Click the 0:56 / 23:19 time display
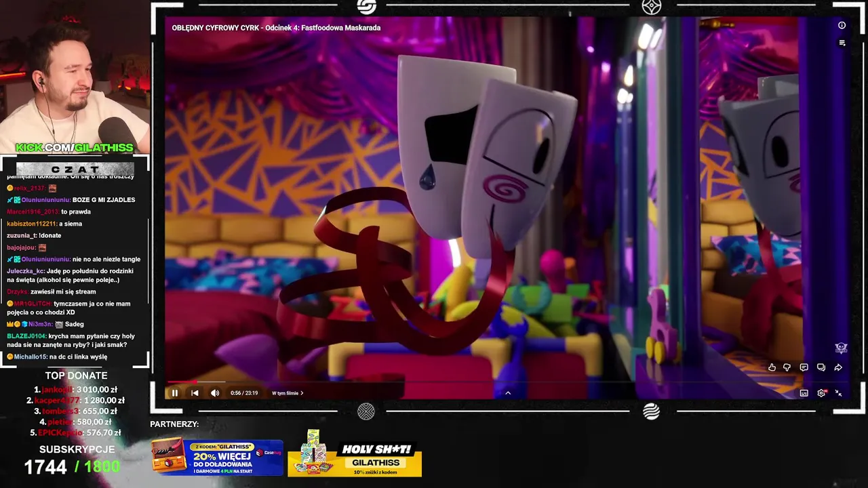This screenshot has width=868, height=488. [x=244, y=393]
